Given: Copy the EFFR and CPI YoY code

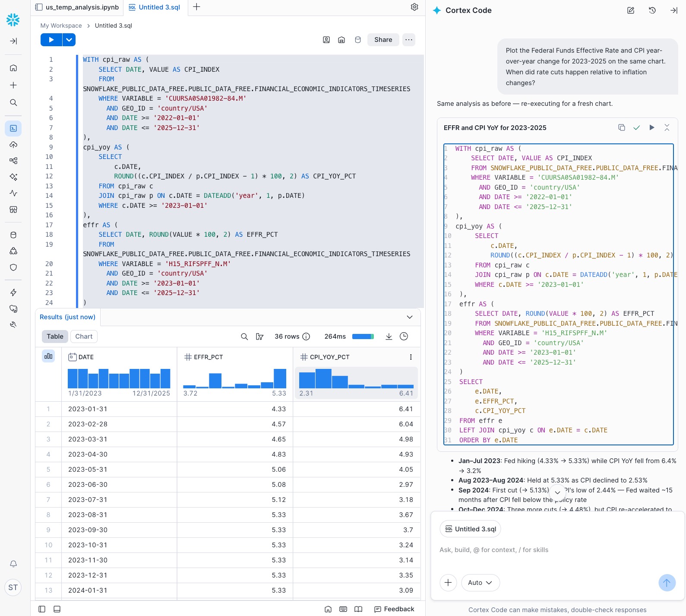Looking at the screenshot, I should [x=621, y=127].
